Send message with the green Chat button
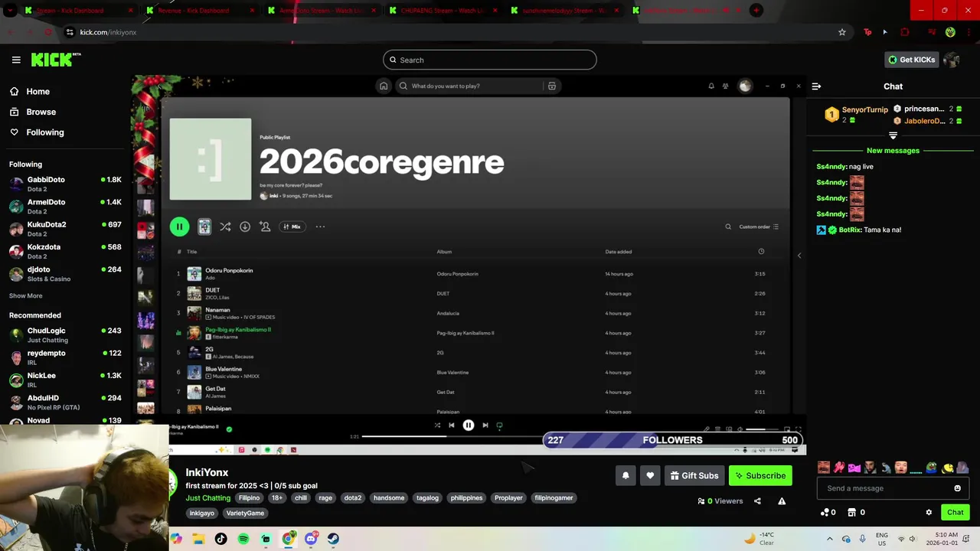This screenshot has height=551, width=980. pyautogui.click(x=955, y=513)
